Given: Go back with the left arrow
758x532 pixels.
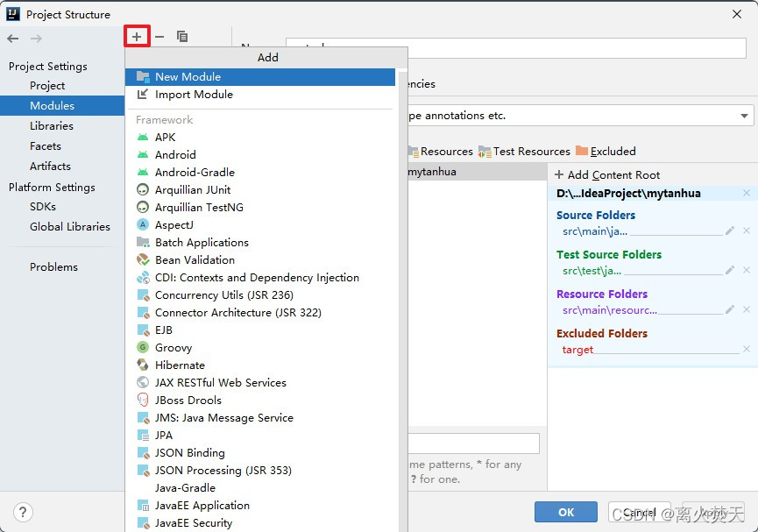Looking at the screenshot, I should coord(13,39).
